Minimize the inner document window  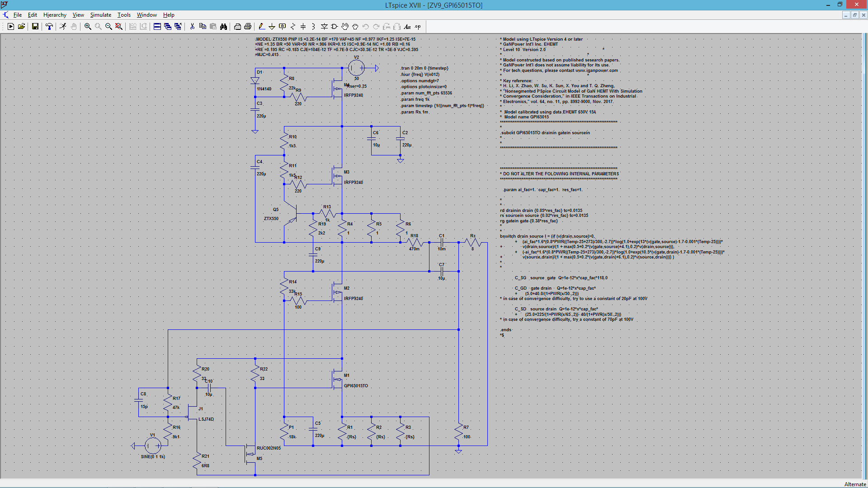tap(846, 15)
